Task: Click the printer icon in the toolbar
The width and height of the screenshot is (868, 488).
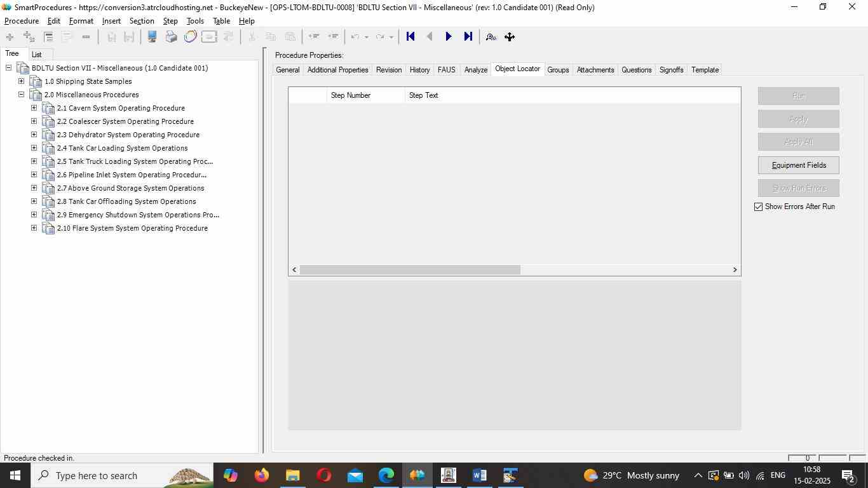Action: [x=171, y=37]
